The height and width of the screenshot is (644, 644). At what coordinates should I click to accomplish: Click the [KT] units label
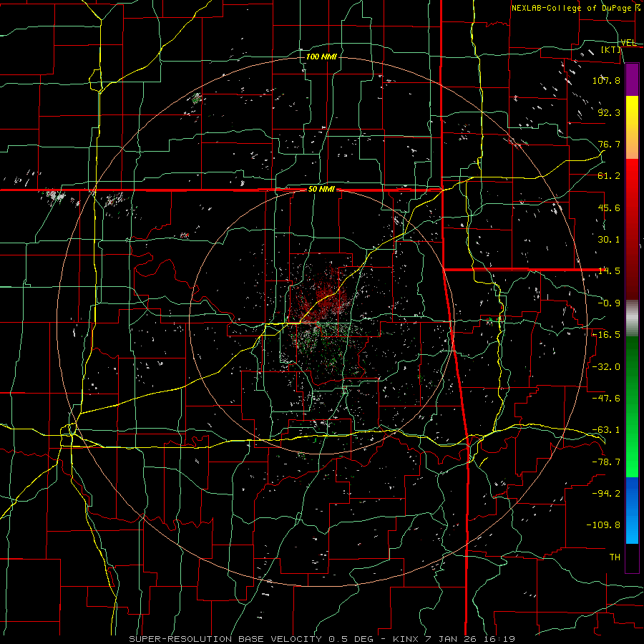click(611, 49)
